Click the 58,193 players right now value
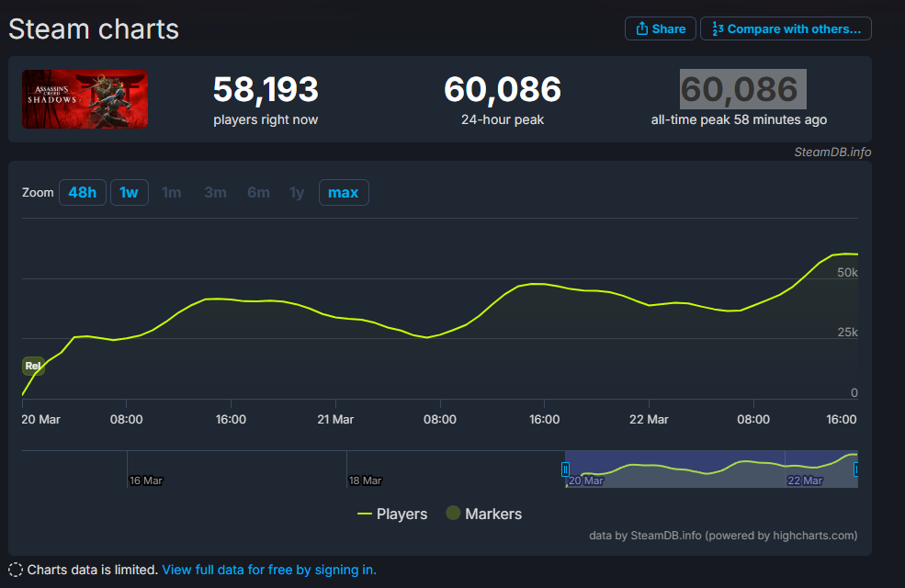 [x=266, y=89]
